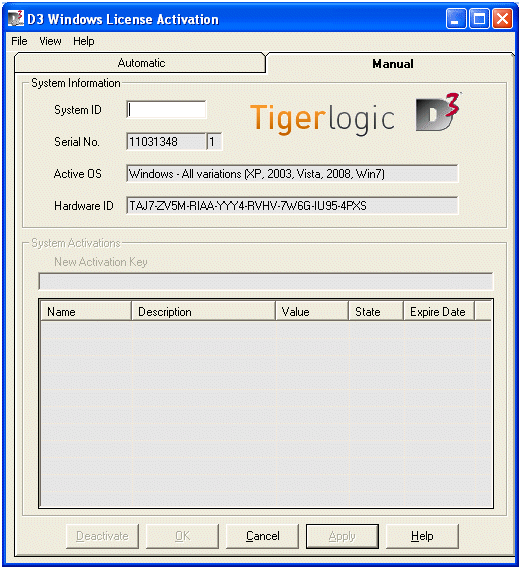Open the File menu
Screen dimensions: 521x569
[19, 41]
